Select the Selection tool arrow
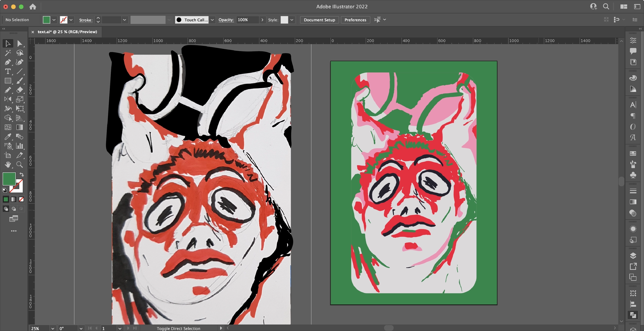Image resolution: width=644 pixels, height=331 pixels. tap(8, 44)
